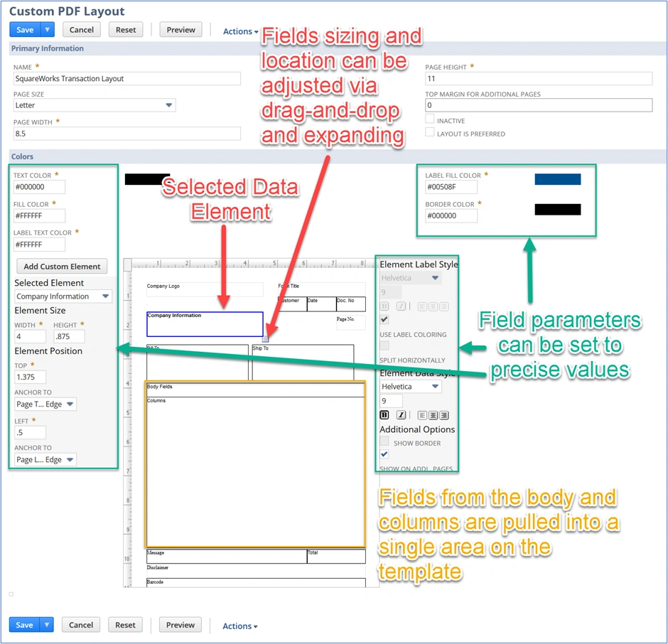This screenshot has width=668, height=644.
Task: Click the top Preview button
Action: tap(181, 30)
